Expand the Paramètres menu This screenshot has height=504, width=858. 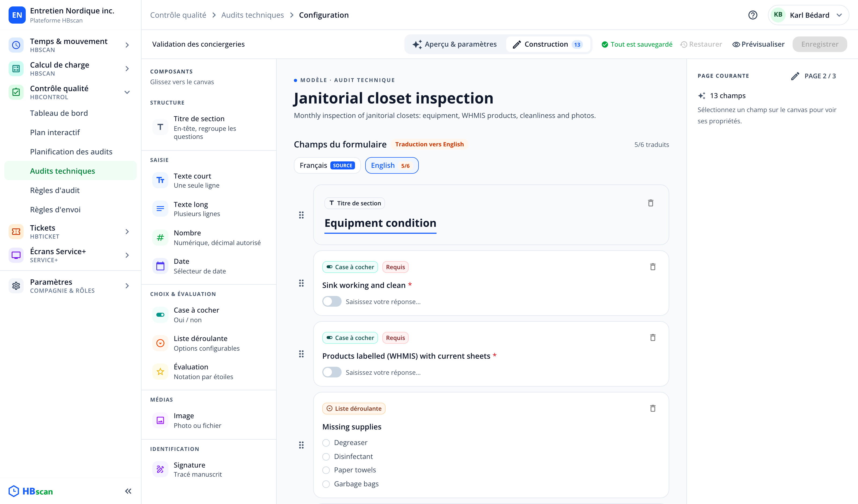click(x=71, y=286)
